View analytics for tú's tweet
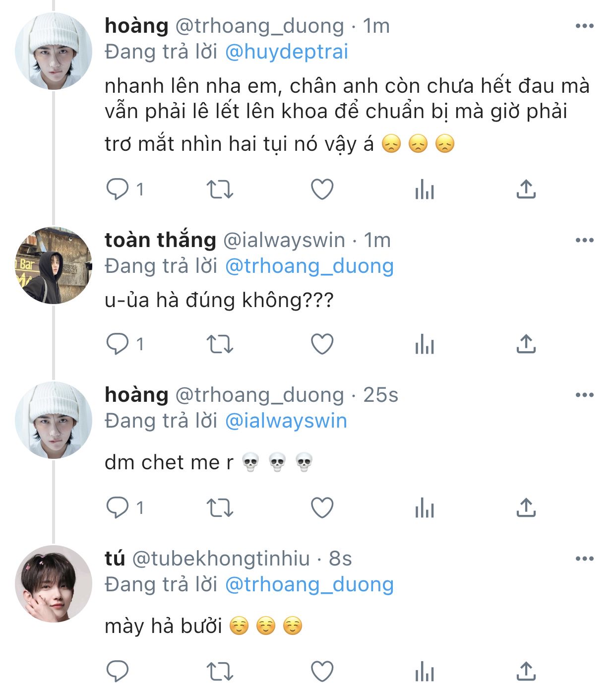The image size is (616, 691). 425,672
